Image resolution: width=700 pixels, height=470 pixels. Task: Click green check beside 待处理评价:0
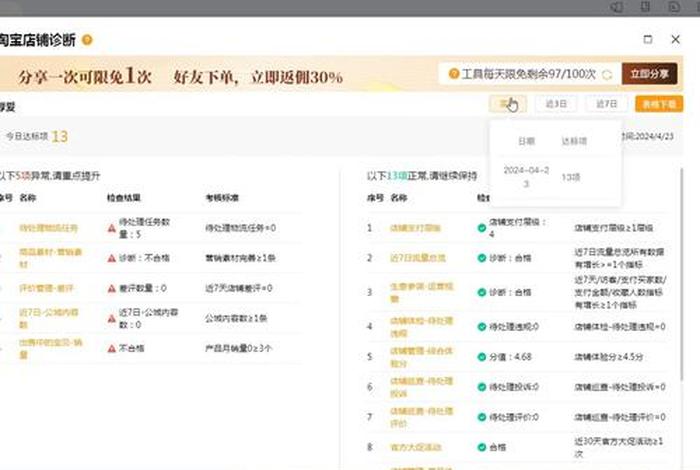coord(482,417)
